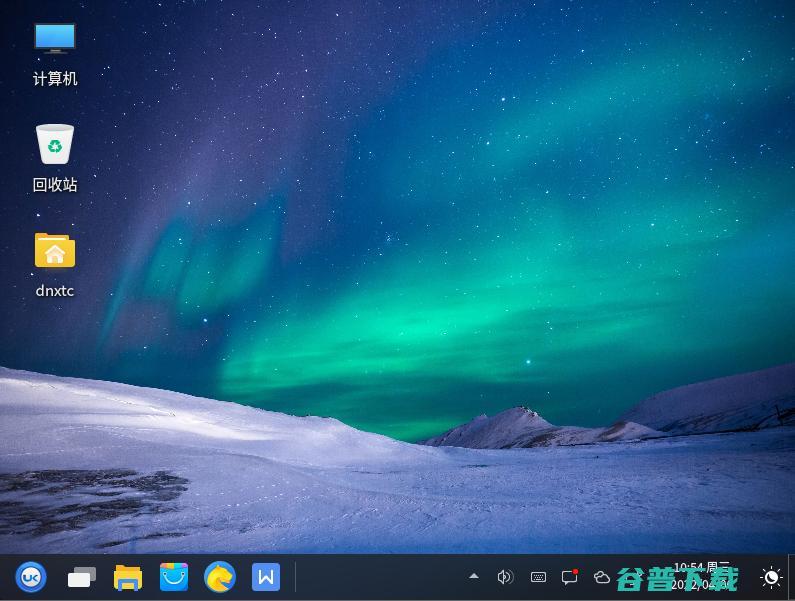Image resolution: width=795 pixels, height=601 pixels.
Task: Open the software store taskbar icon
Action: coord(174,577)
